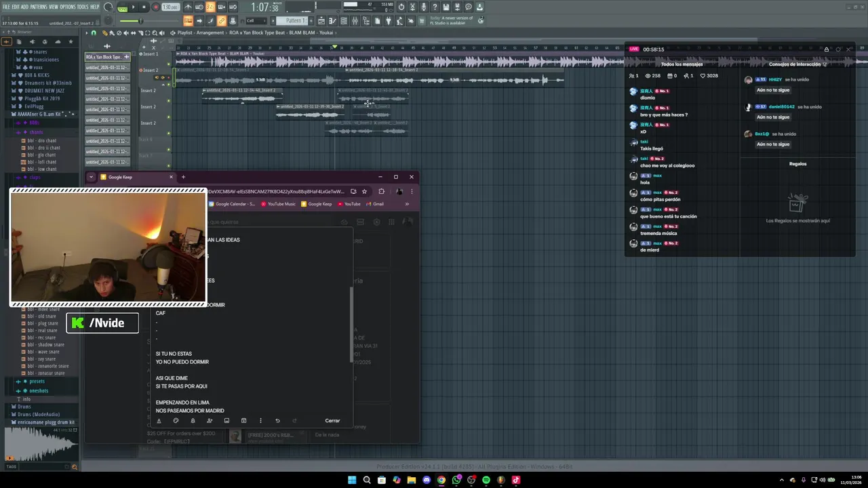Open the PATTERNS menu

[39, 7]
